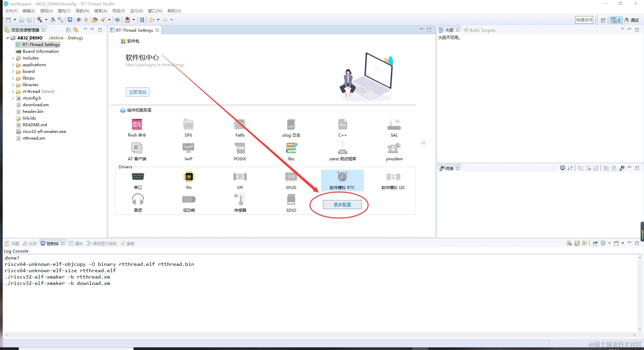This screenshot has width=644, height=350.
Task: Open the 项目(P) menu
Action: [119, 11]
